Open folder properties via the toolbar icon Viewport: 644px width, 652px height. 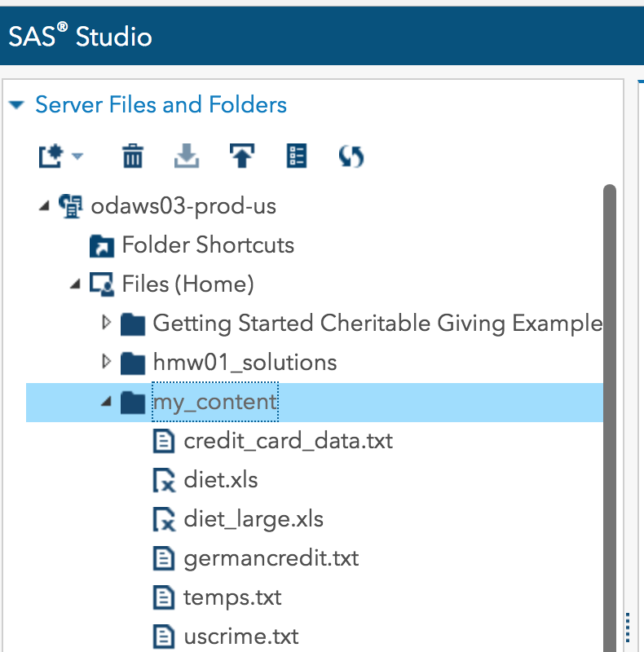296,156
